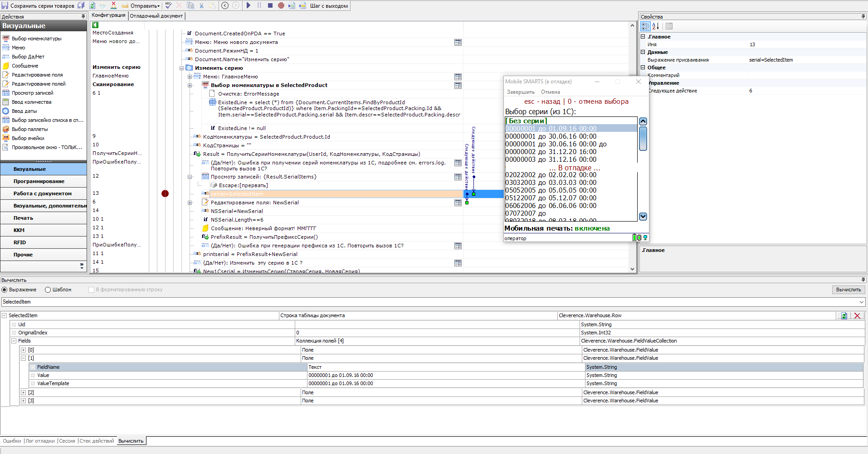The width and height of the screenshot is (868, 454).
Task: Toggle breakpoint with red circle toolbar icon
Action: pyautogui.click(x=281, y=5)
